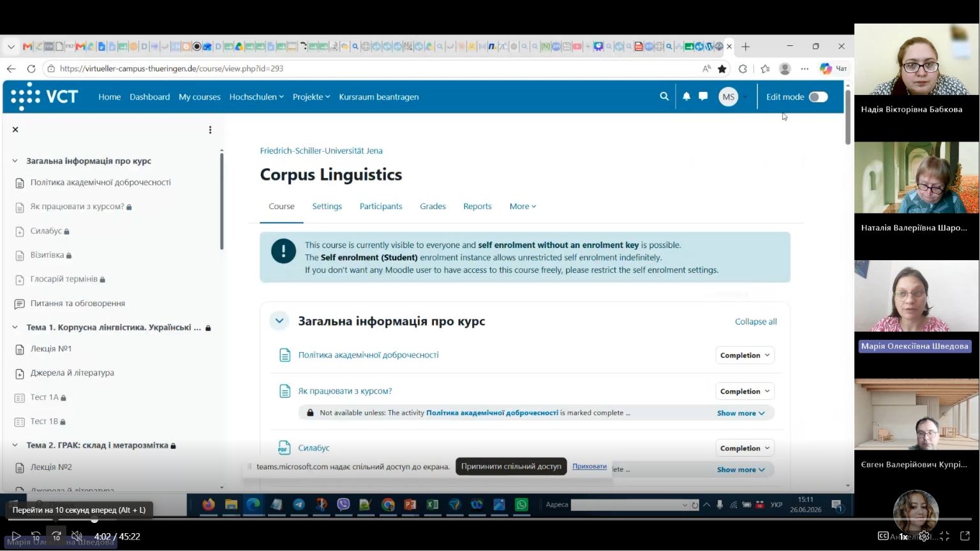Close the course index drawer

(x=15, y=129)
